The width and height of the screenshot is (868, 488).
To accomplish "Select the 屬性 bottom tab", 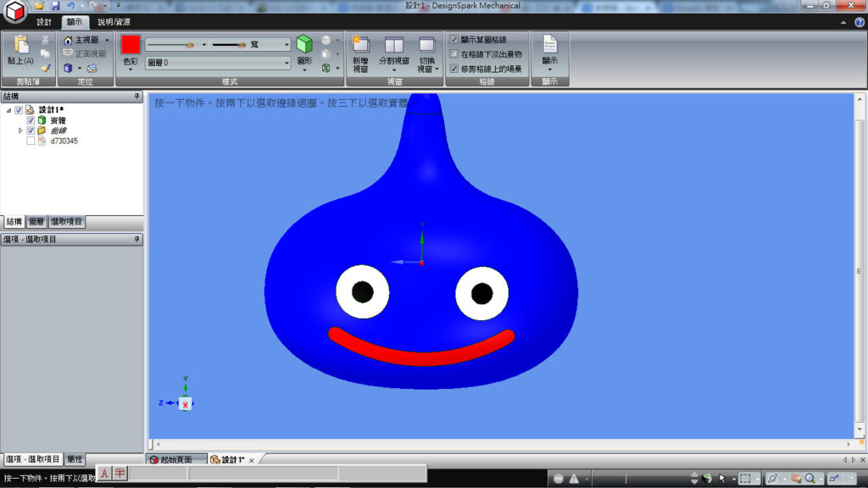I will click(x=75, y=459).
